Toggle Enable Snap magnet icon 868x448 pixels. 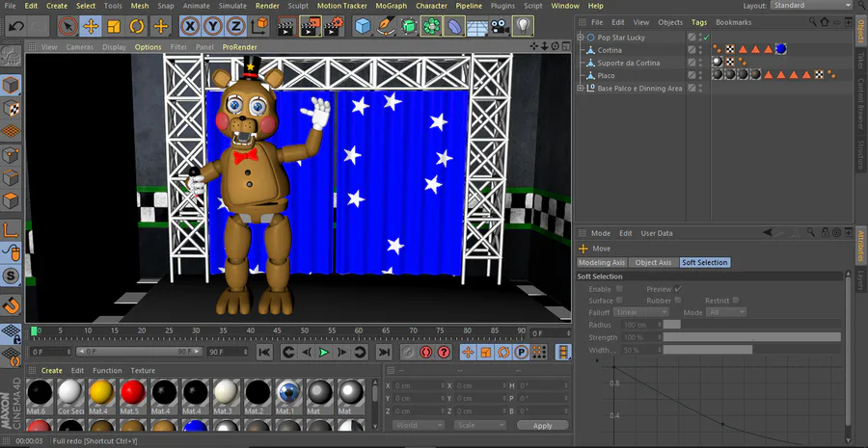[11, 305]
